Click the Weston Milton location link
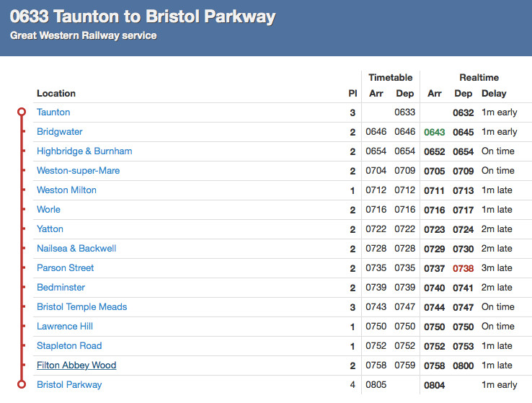Viewport: 532px width, 403px height. point(66,190)
